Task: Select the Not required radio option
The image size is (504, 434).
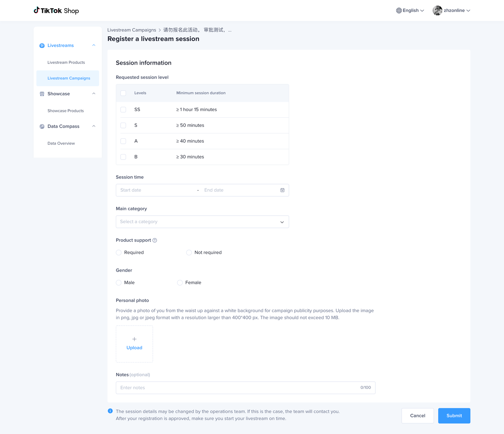Action: [x=189, y=253]
